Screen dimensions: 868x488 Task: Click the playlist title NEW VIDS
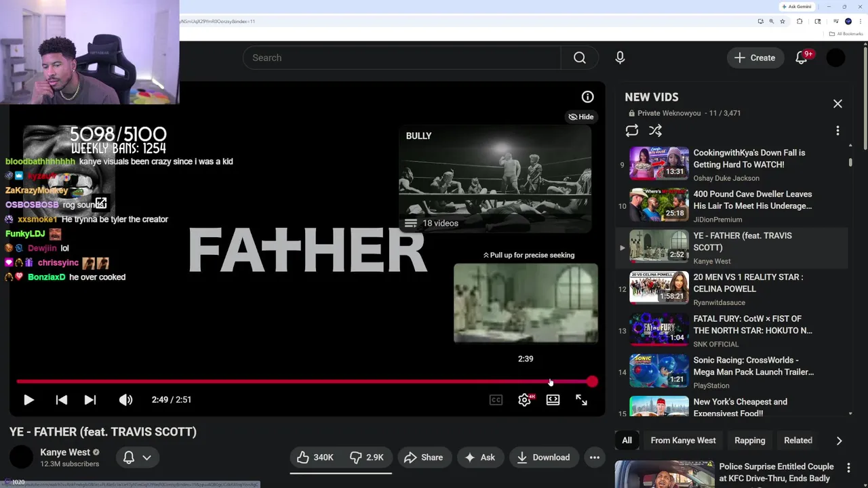[x=651, y=97]
